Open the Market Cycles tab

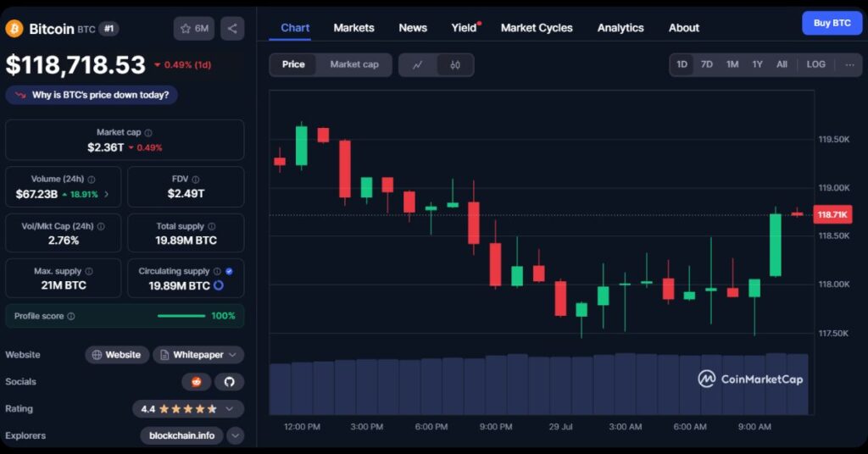(537, 28)
